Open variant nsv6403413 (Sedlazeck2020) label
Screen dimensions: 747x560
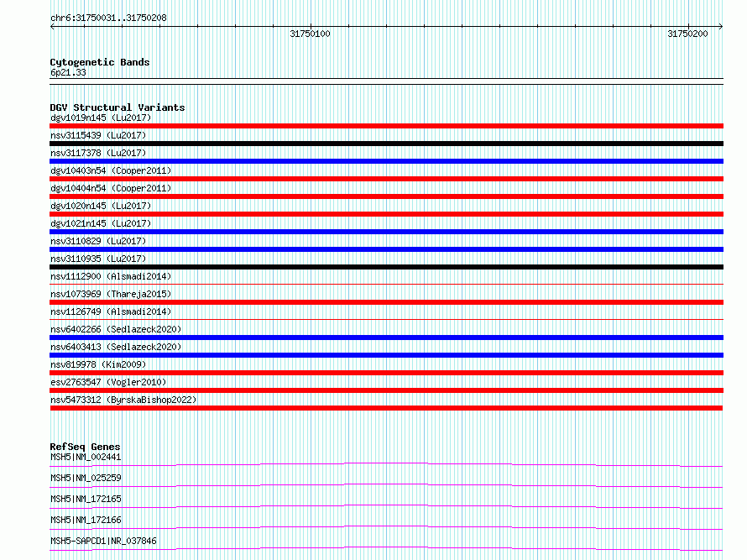pos(116,347)
